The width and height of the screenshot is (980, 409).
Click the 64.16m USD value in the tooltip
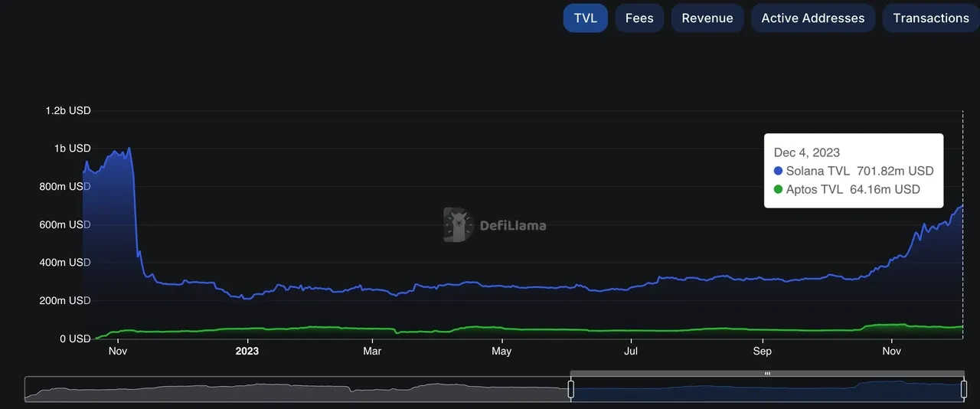pyautogui.click(x=885, y=189)
